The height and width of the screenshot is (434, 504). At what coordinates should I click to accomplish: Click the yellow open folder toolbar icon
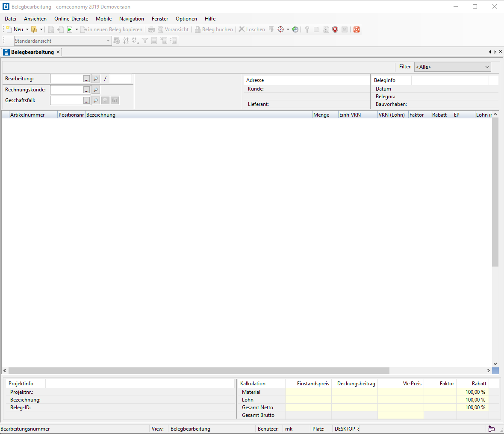coord(34,29)
